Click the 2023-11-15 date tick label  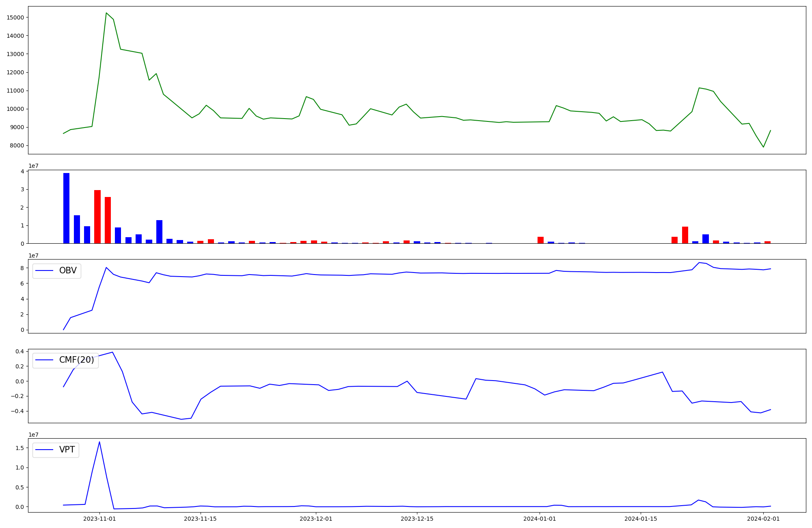click(200, 519)
